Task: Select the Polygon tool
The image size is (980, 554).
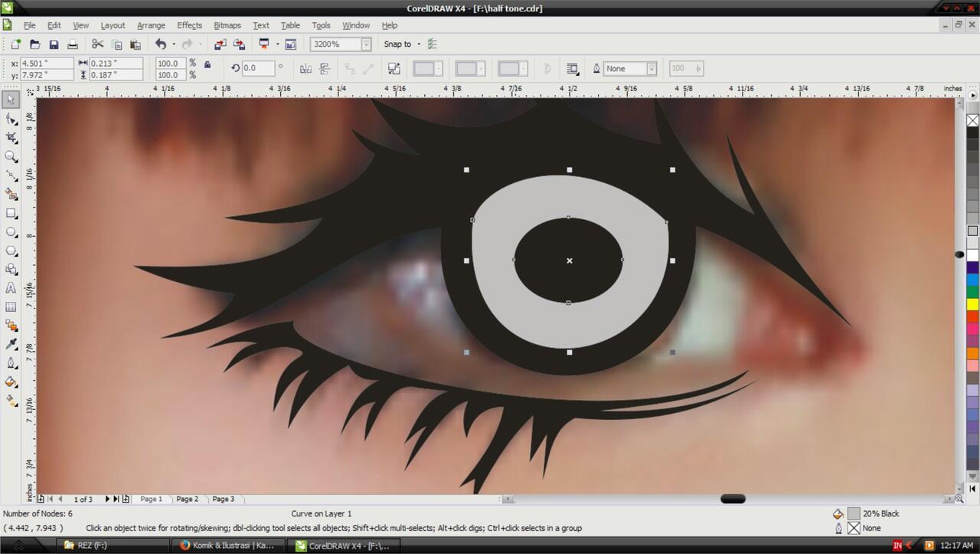Action: pyautogui.click(x=11, y=251)
